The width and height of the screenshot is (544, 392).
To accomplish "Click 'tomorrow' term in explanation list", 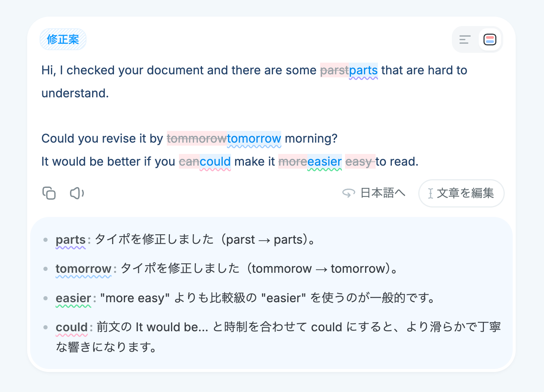I will [83, 269].
